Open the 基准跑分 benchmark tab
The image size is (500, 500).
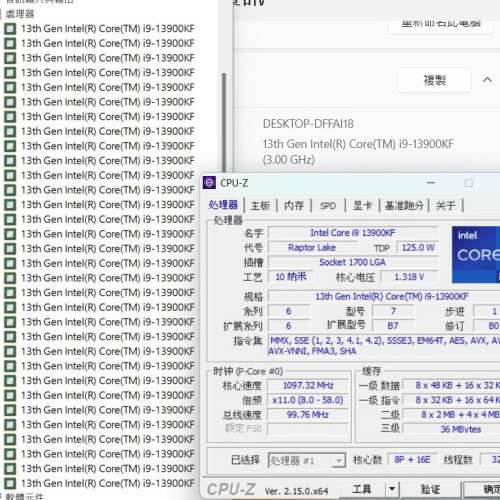pyautogui.click(x=404, y=205)
